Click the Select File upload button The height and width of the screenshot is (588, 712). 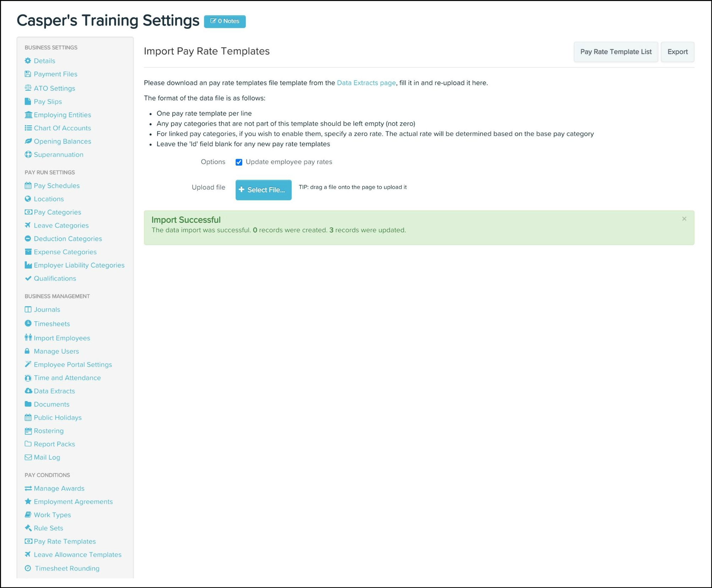263,190
